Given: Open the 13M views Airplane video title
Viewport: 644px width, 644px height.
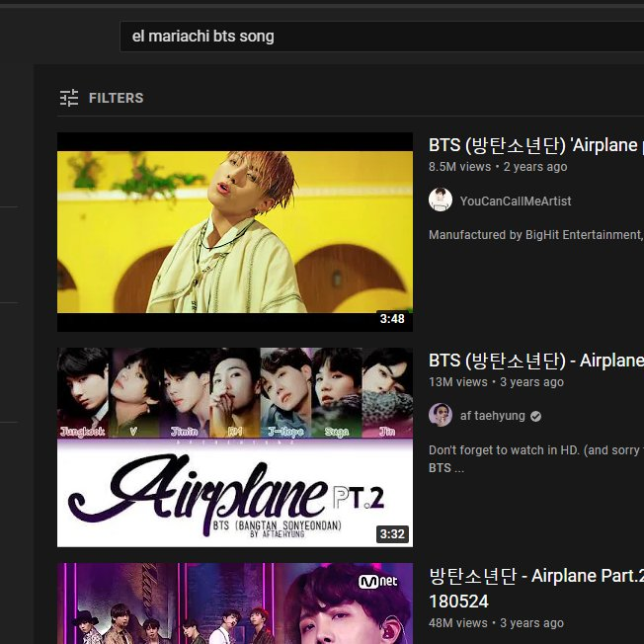Looking at the screenshot, I should point(536,361).
